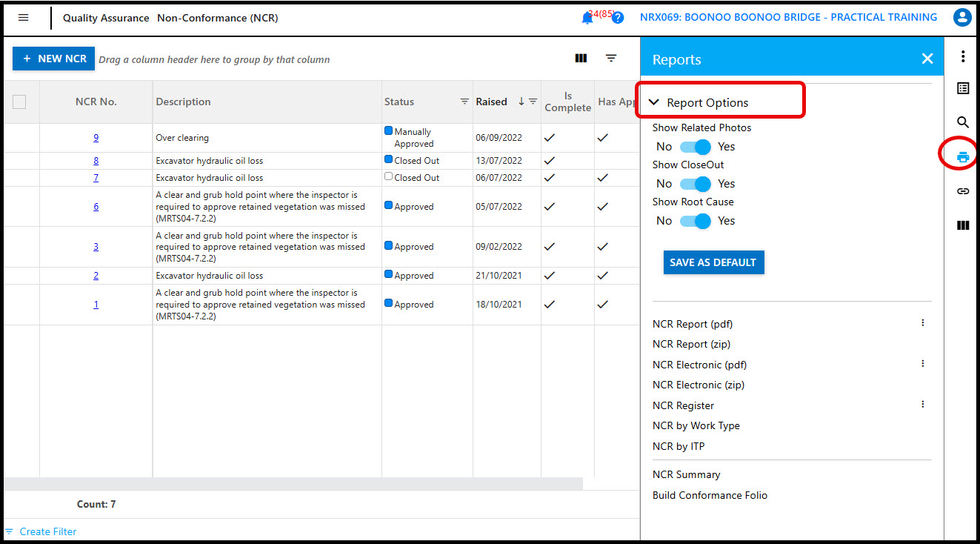Sort by Description column header

click(x=183, y=102)
